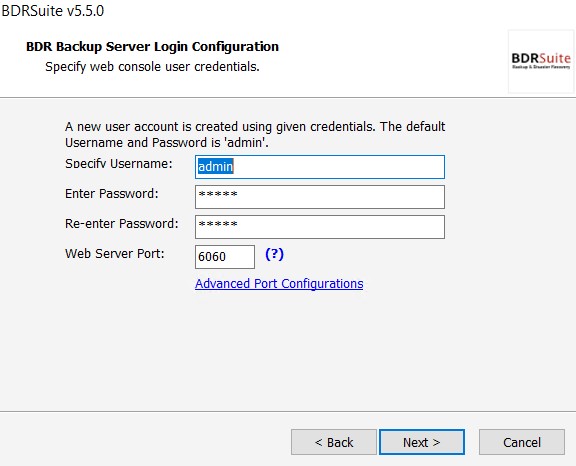Click the Re-enter Password label
Viewport: 576px width, 466px height.
[122, 224]
